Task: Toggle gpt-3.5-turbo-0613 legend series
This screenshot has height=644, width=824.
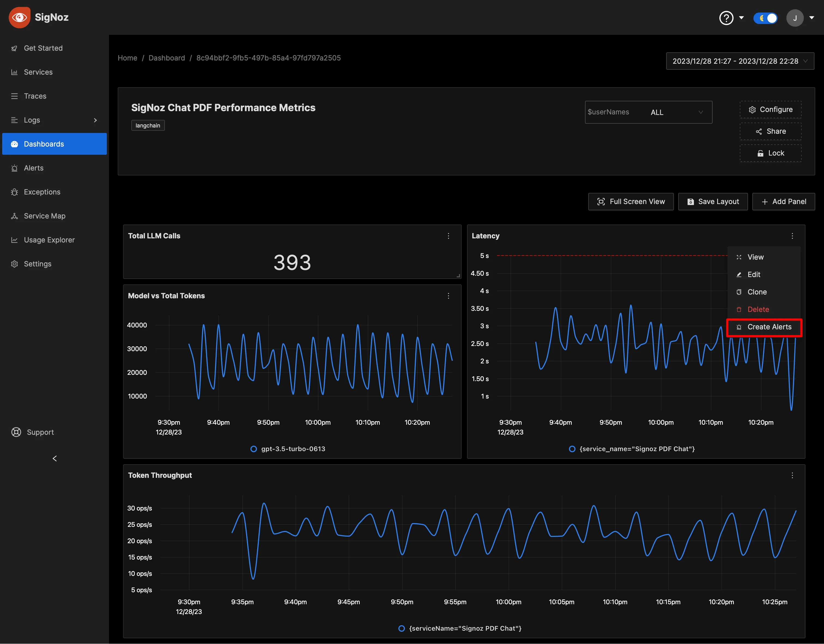Action: (x=288, y=449)
